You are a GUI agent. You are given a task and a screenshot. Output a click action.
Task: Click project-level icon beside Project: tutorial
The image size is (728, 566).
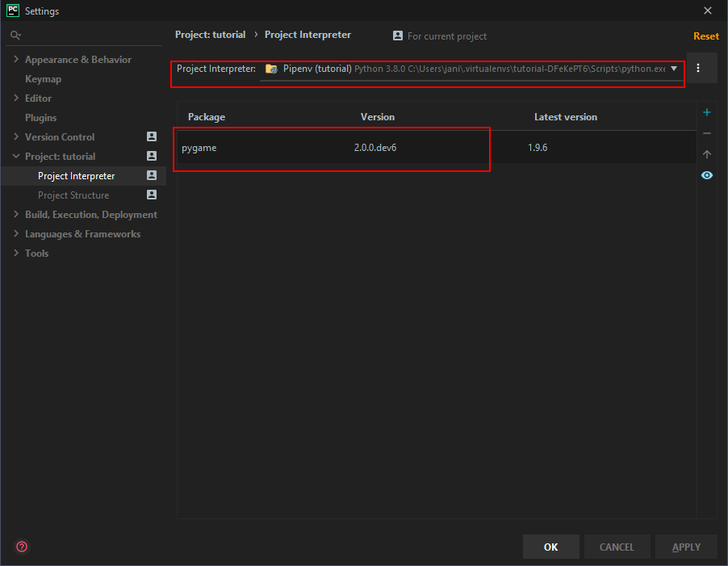click(x=152, y=156)
